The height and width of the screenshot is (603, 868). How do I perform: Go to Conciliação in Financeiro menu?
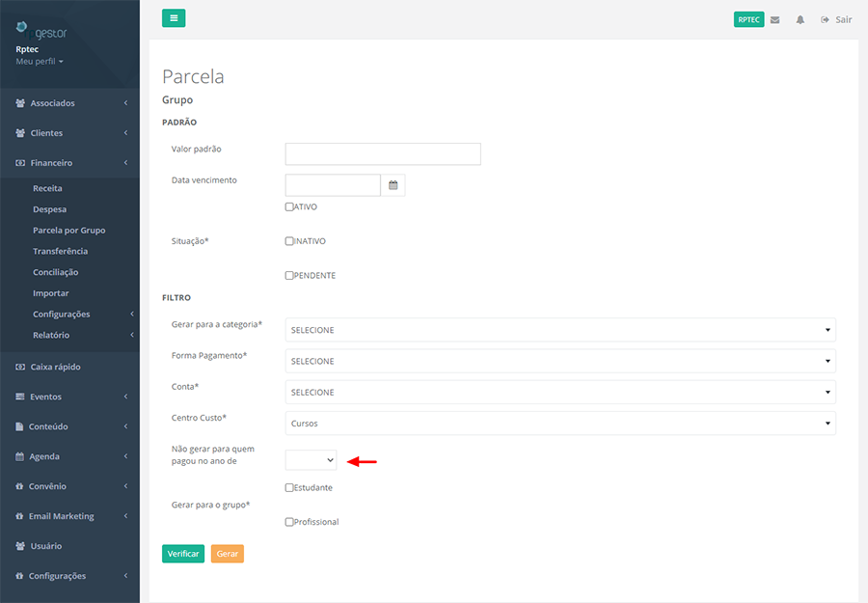point(55,272)
